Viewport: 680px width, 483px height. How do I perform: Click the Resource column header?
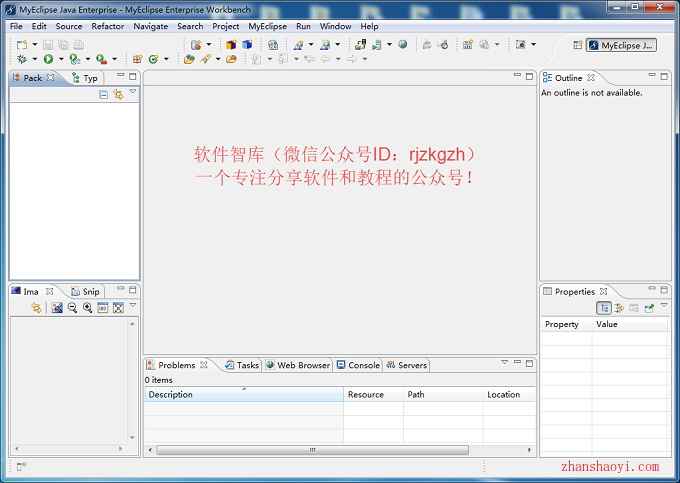pyautogui.click(x=373, y=395)
